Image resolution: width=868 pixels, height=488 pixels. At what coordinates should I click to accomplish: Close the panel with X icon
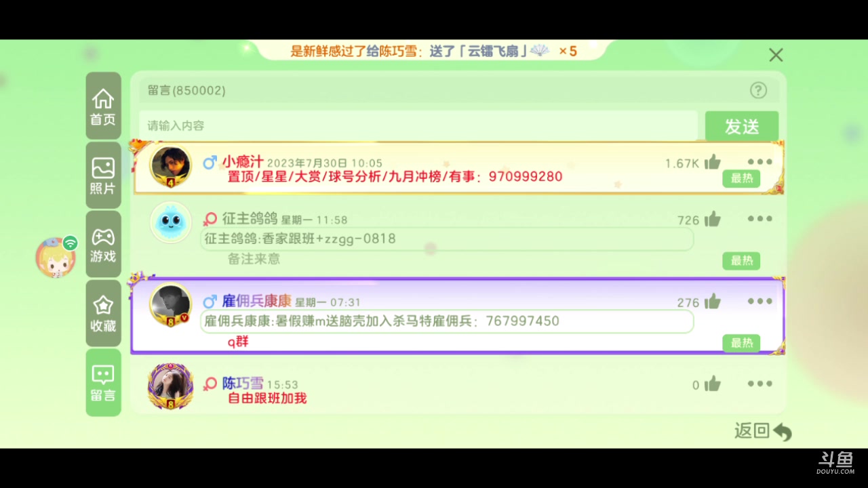point(776,55)
